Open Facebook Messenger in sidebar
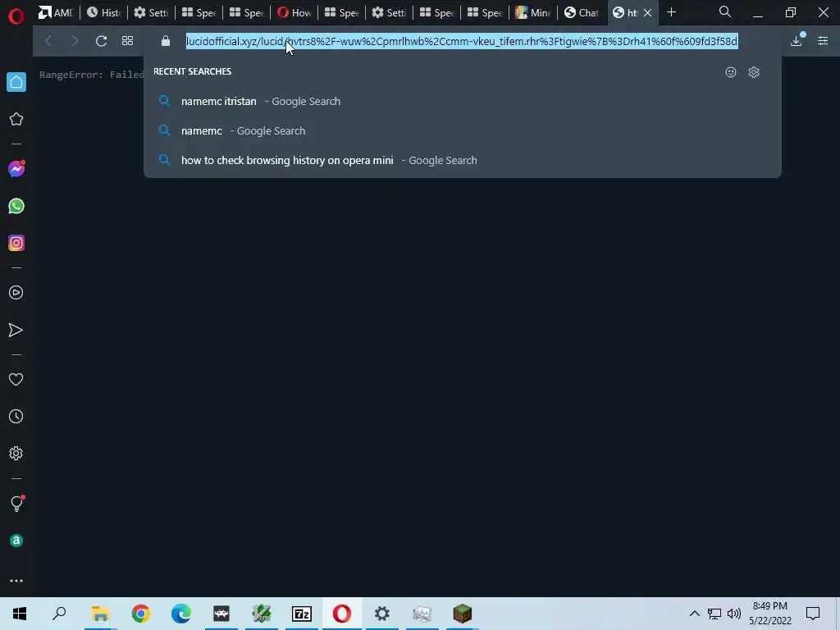 (16, 169)
